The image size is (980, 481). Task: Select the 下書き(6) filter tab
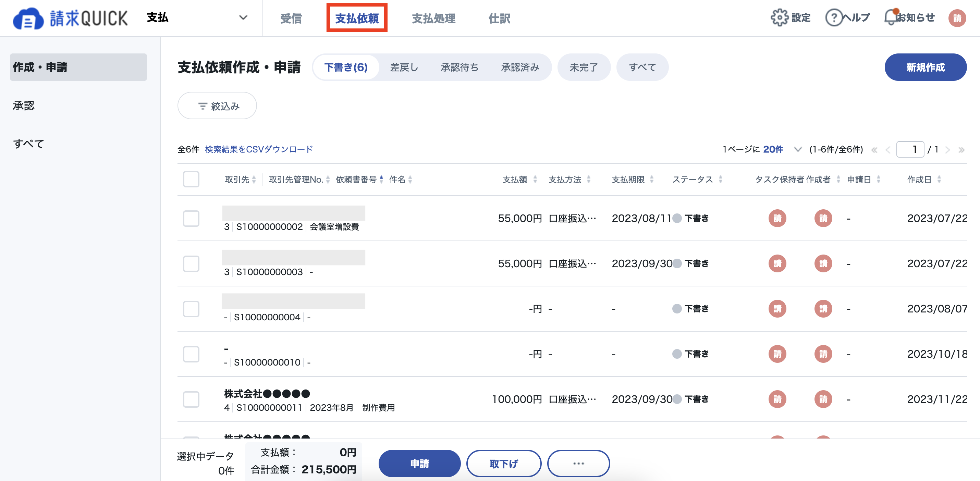tap(346, 67)
